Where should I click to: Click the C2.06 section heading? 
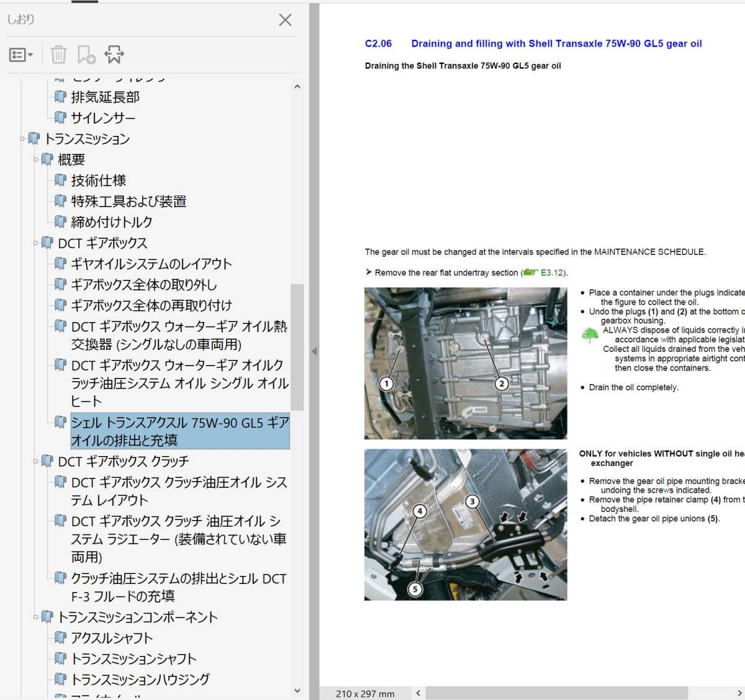tap(533, 43)
